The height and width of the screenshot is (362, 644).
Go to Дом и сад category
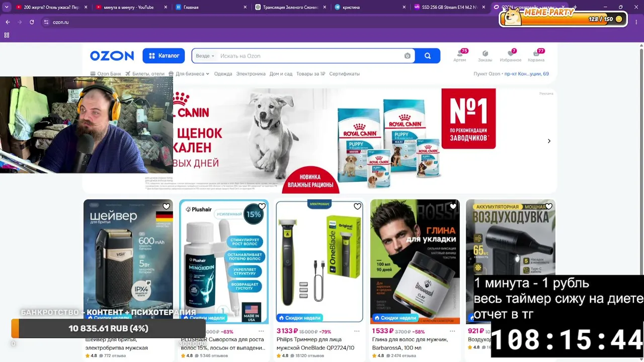(281, 74)
